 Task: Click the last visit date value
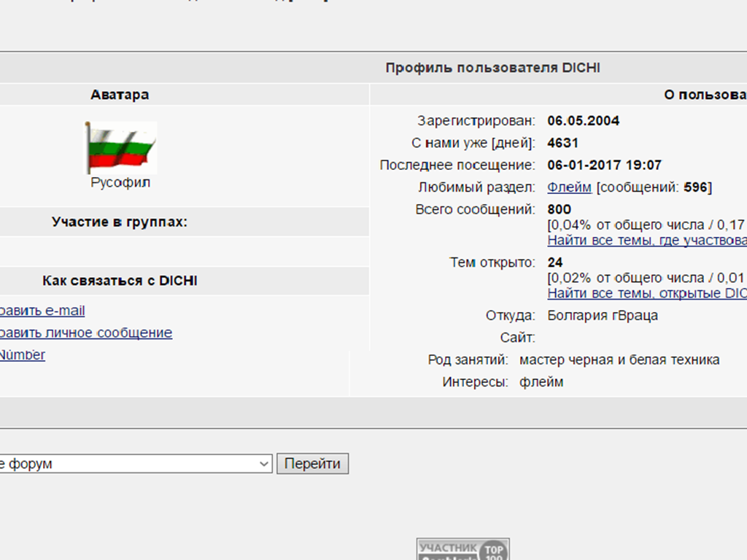[604, 166]
